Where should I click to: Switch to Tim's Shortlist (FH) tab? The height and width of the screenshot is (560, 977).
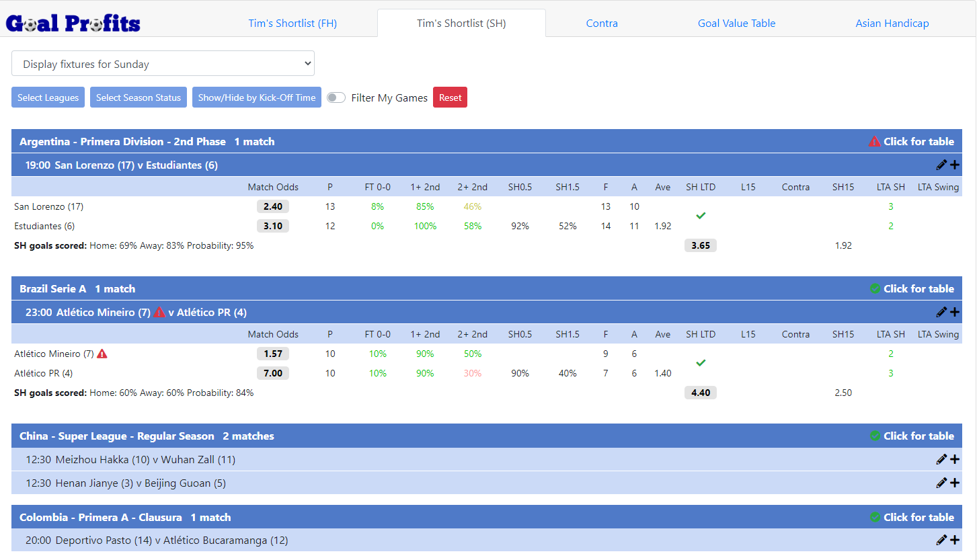(x=292, y=23)
